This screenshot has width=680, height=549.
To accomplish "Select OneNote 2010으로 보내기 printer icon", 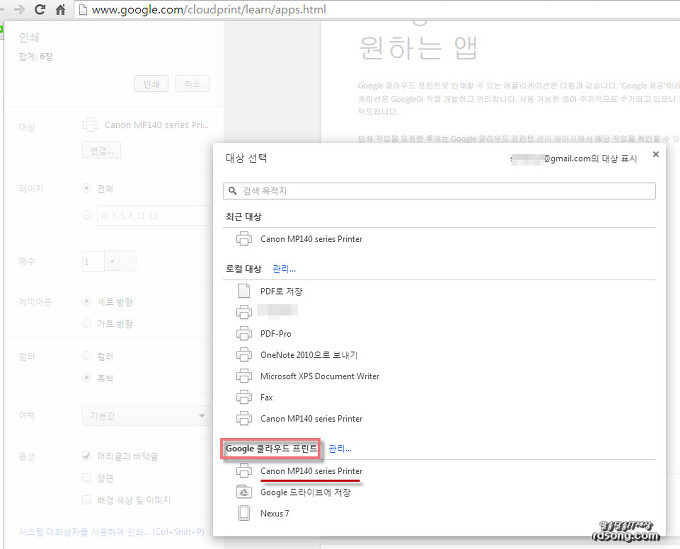I will (x=243, y=355).
